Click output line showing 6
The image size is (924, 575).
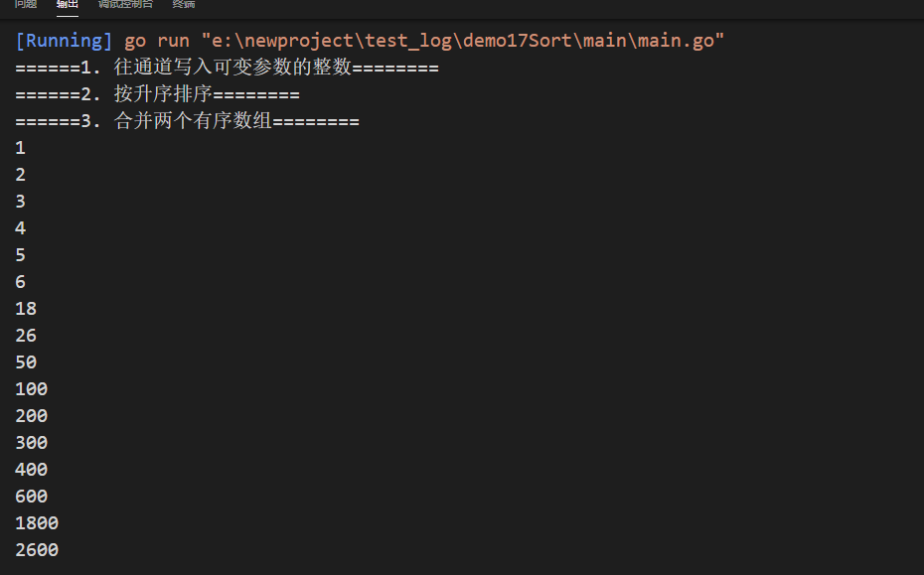(x=21, y=282)
